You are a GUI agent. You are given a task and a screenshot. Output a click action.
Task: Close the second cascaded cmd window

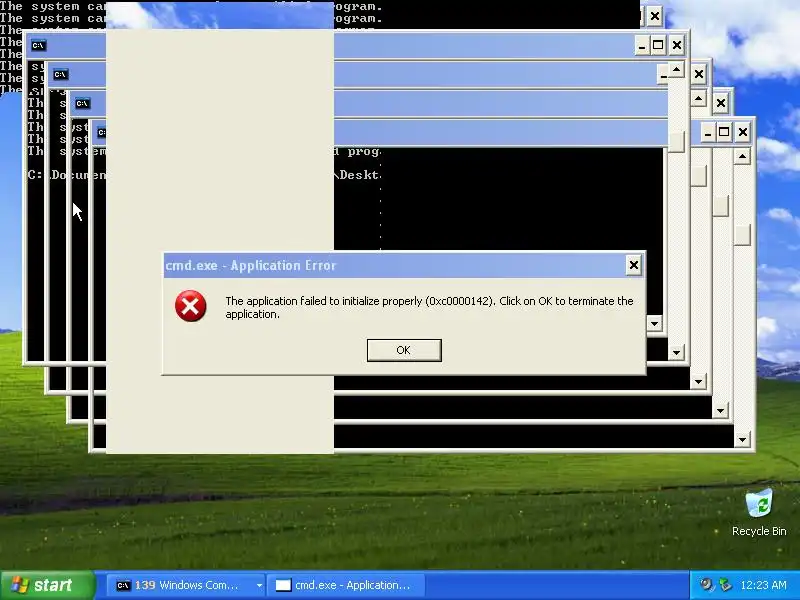click(x=699, y=75)
